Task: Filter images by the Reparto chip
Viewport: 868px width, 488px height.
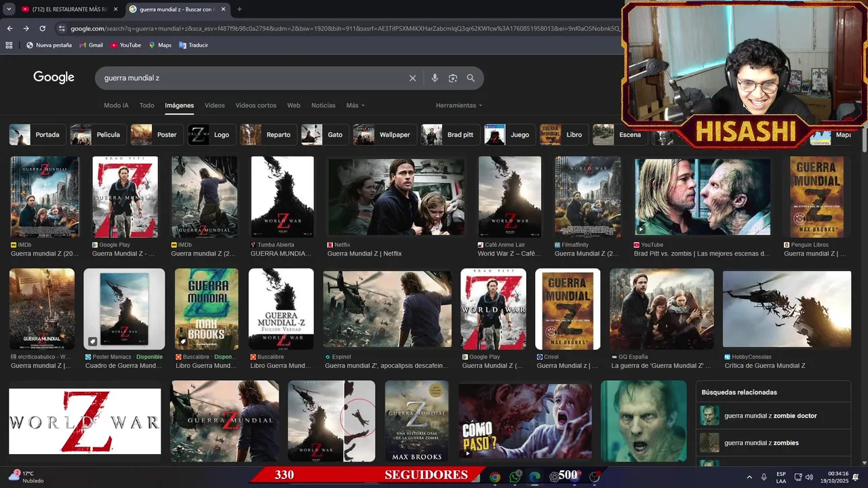Action: point(269,135)
